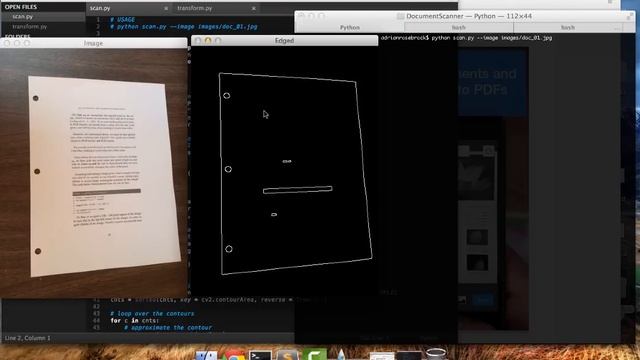Click the '# USAGE' comment on line 1
Viewport: 640px width, 360px height.
[122, 20]
